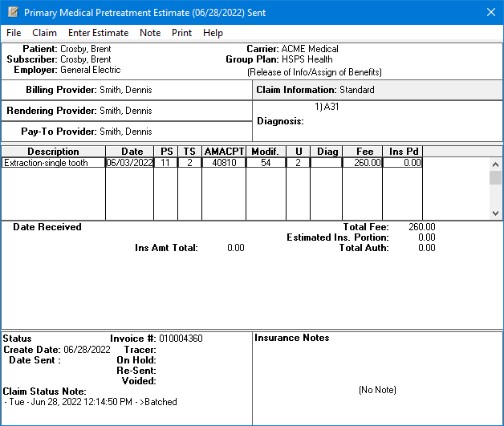504x426 pixels.
Task: Open the File menu
Action: 14,33
